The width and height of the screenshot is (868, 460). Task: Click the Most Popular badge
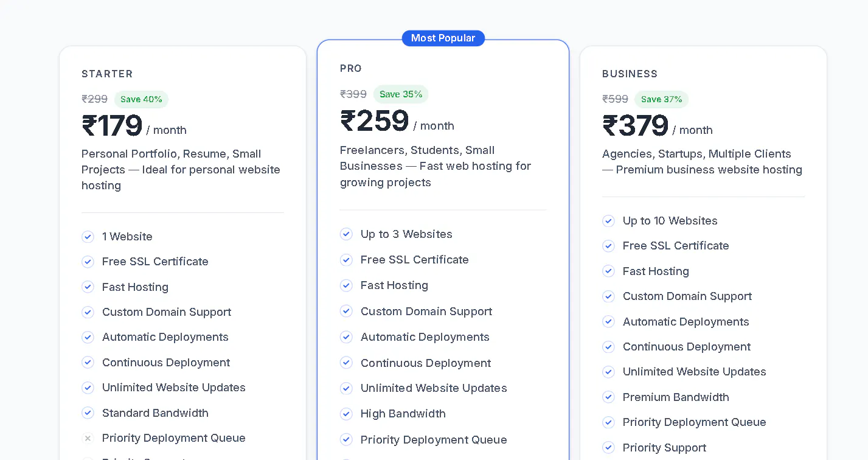click(x=443, y=38)
